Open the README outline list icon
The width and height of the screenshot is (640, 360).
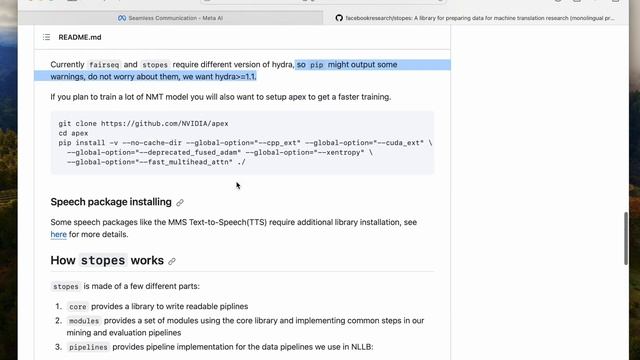tap(47, 37)
